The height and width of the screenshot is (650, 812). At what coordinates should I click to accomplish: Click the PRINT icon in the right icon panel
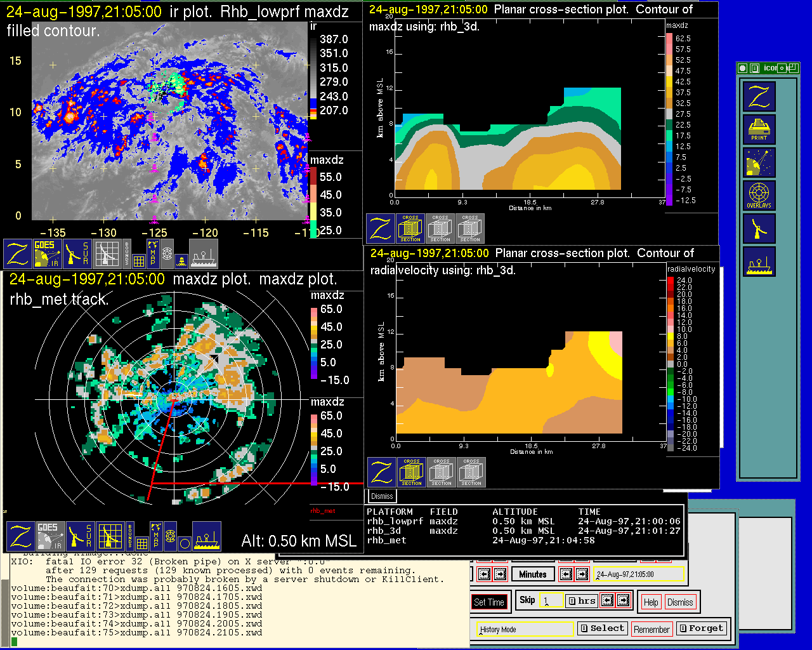(759, 129)
